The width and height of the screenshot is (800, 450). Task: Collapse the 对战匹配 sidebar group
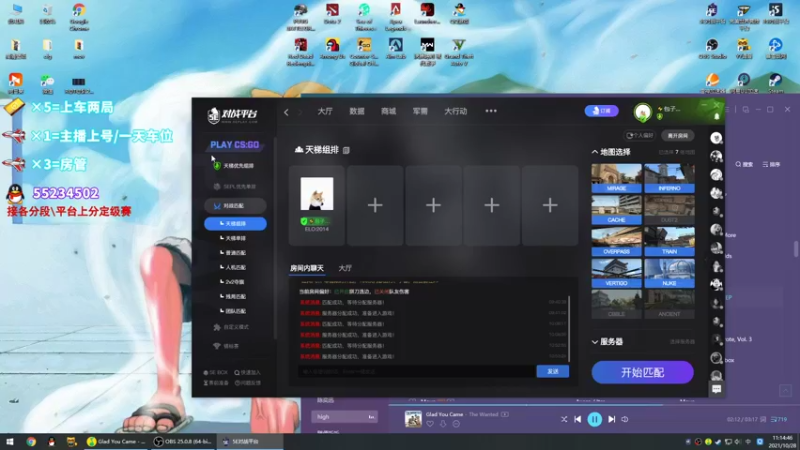point(235,206)
